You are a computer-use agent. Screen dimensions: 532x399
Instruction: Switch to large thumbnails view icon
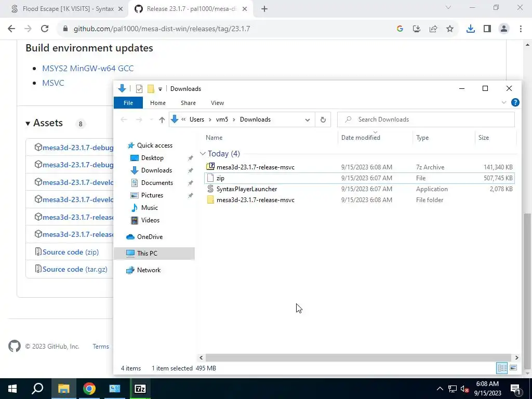513,368
